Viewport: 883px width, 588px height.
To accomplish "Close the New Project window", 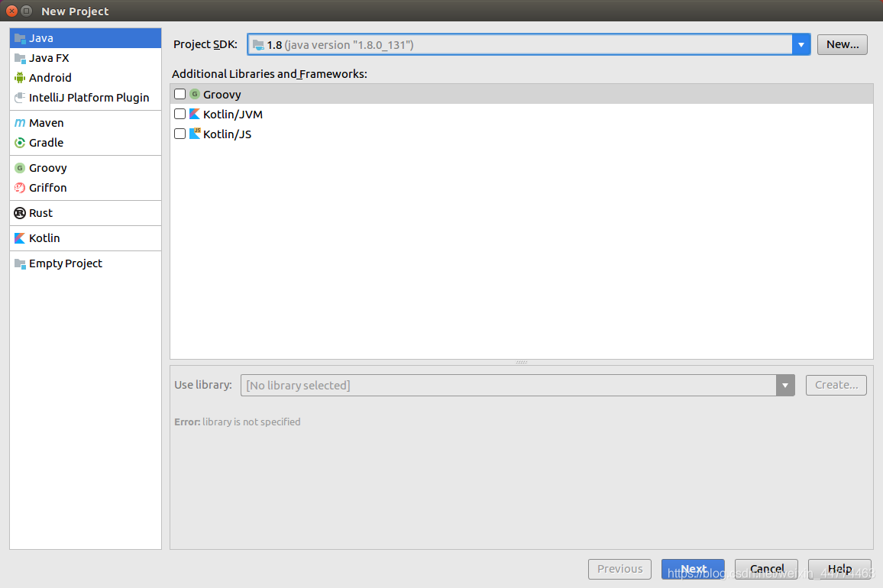I will pos(11,11).
